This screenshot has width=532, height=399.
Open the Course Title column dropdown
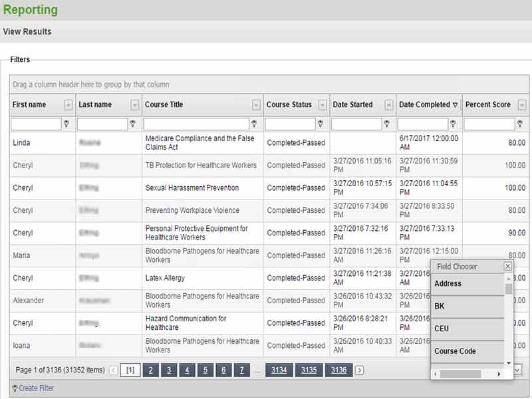pos(257,105)
